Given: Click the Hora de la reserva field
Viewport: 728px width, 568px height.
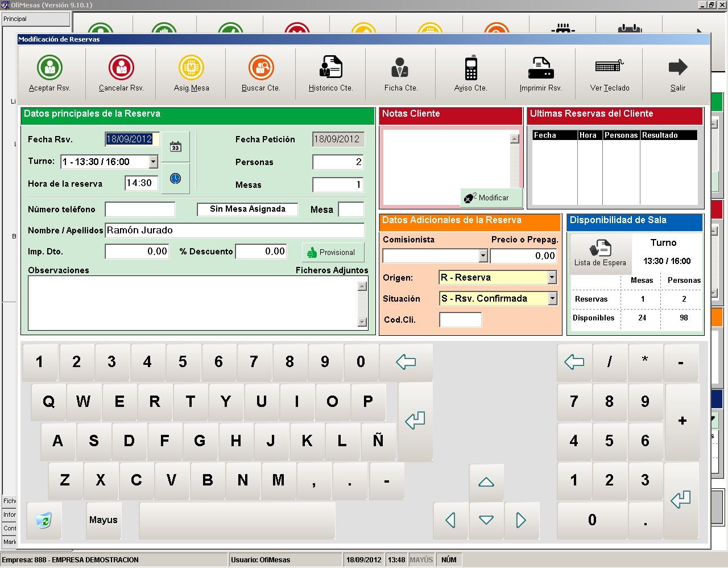Looking at the screenshot, I should pyautogui.click(x=142, y=183).
